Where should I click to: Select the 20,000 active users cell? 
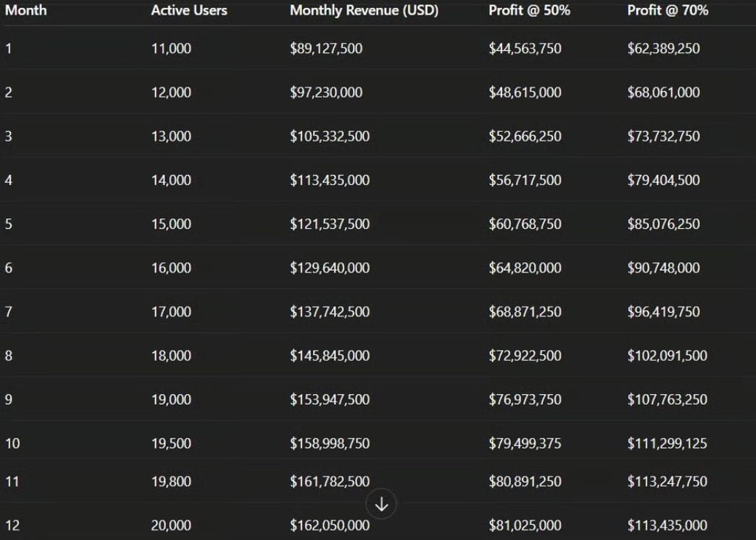click(171, 525)
